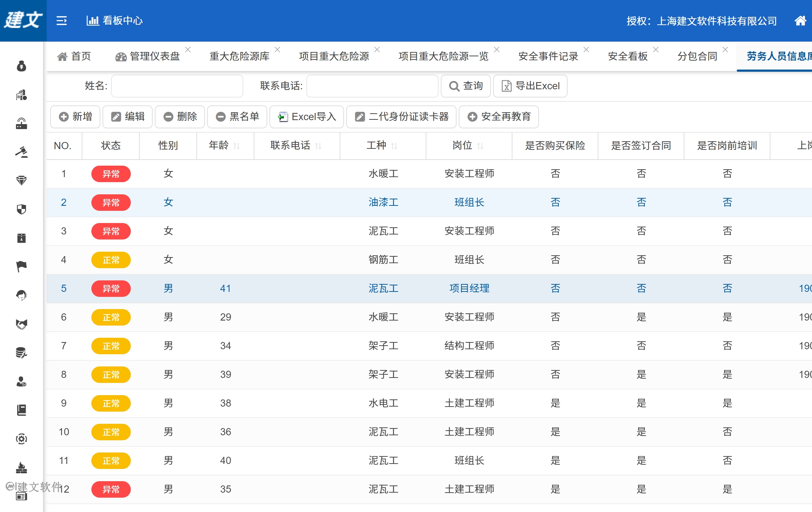Click the 新增 add button

tap(75, 117)
